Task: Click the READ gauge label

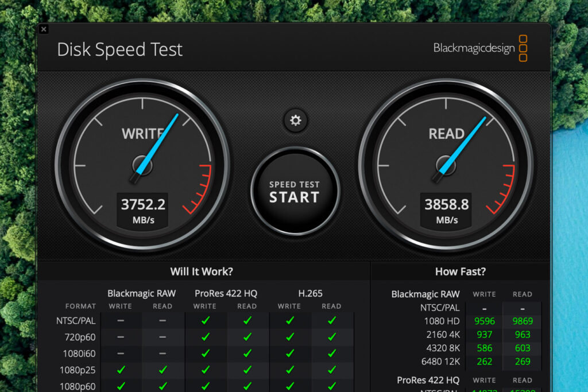Action: coord(446,134)
